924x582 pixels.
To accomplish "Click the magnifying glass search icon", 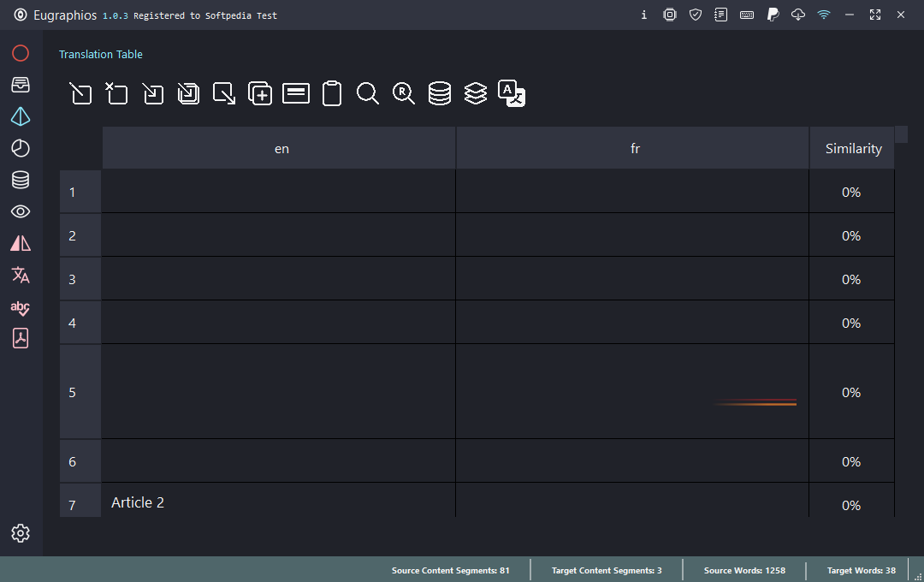I will (x=368, y=93).
